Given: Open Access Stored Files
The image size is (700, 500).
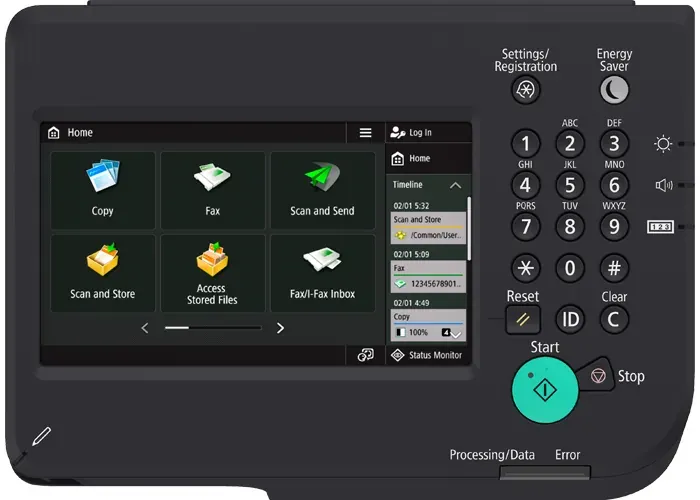Looking at the screenshot, I should click(x=212, y=273).
